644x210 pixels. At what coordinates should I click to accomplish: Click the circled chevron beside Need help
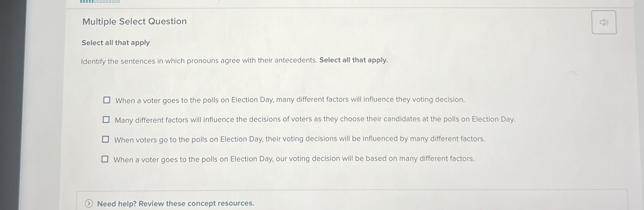tap(89, 204)
